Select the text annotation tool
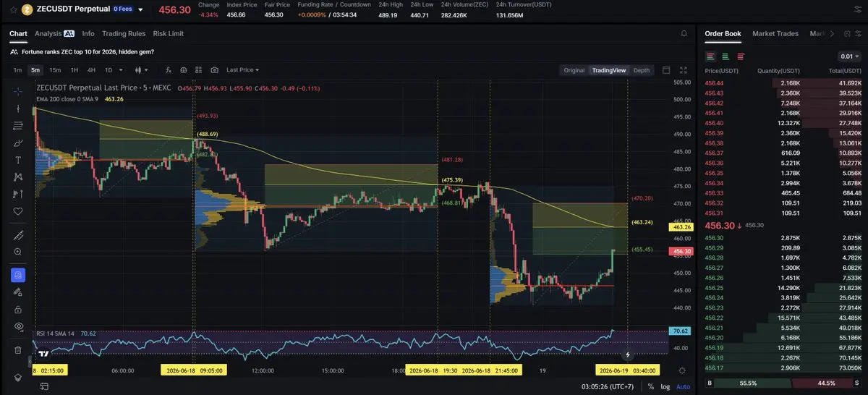 point(18,160)
